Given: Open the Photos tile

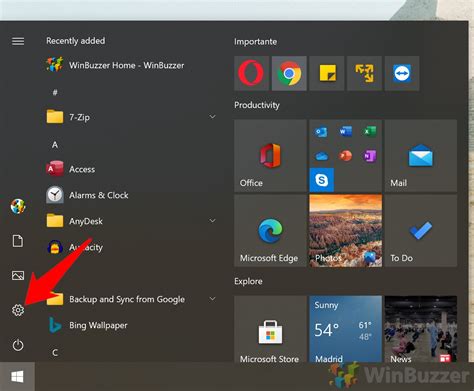Looking at the screenshot, I should pyautogui.click(x=346, y=231).
